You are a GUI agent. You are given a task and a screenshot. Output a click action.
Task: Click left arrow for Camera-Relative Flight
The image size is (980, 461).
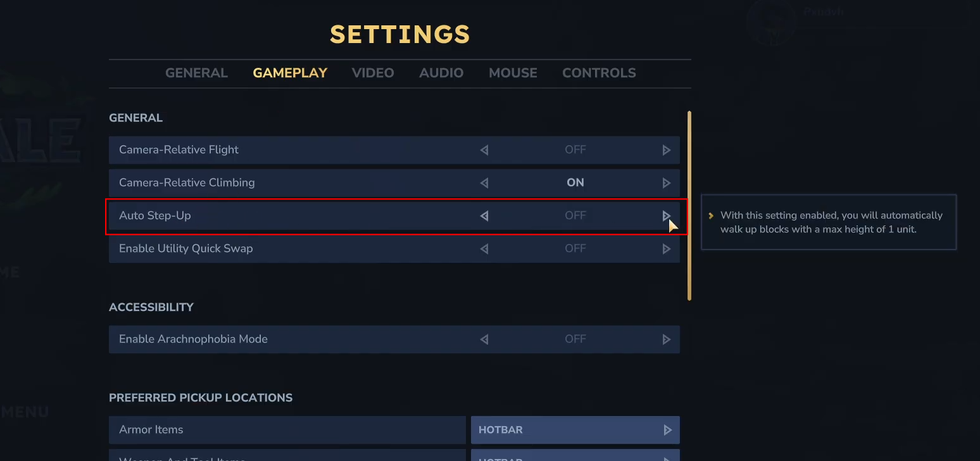tap(484, 150)
